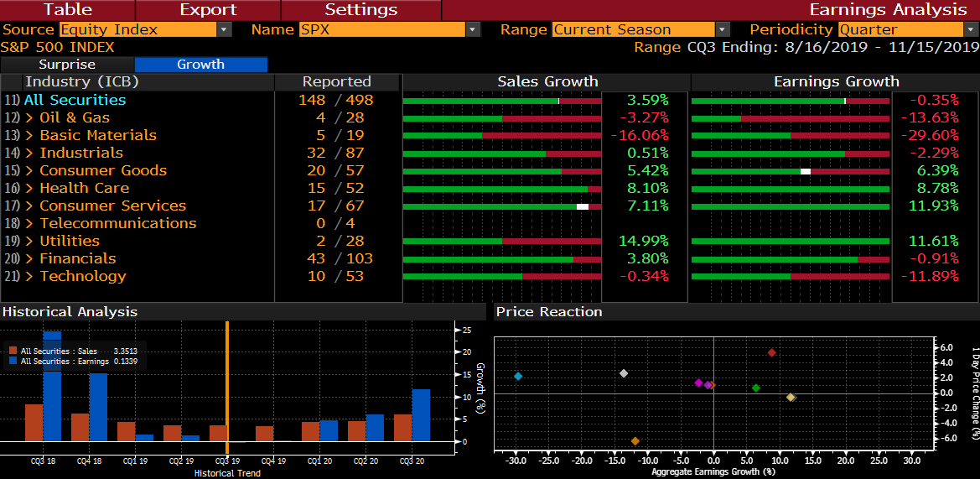This screenshot has height=479, width=980.
Task: Open the Name SPX dropdown arrow
Action: pos(474,29)
